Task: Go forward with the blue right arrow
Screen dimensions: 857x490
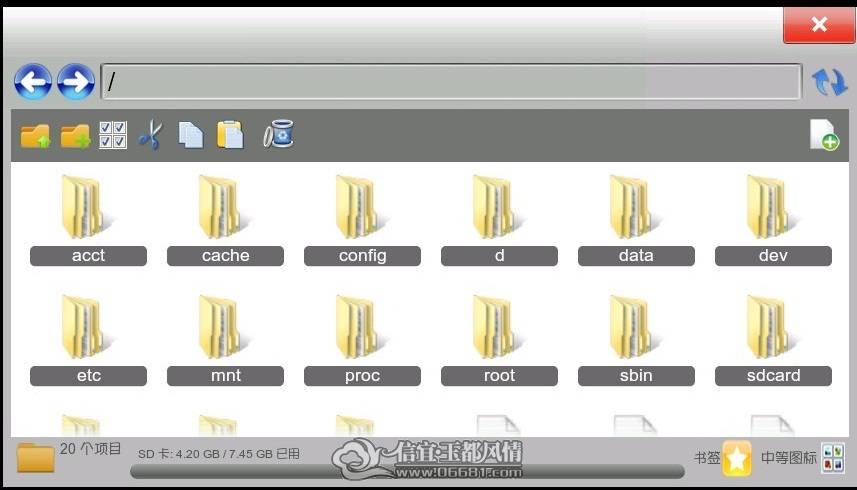Action: pyautogui.click(x=76, y=82)
